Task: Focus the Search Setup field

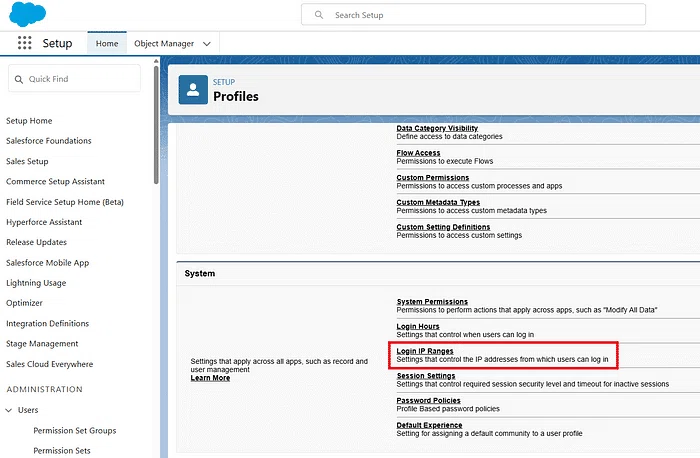Action: pos(473,15)
